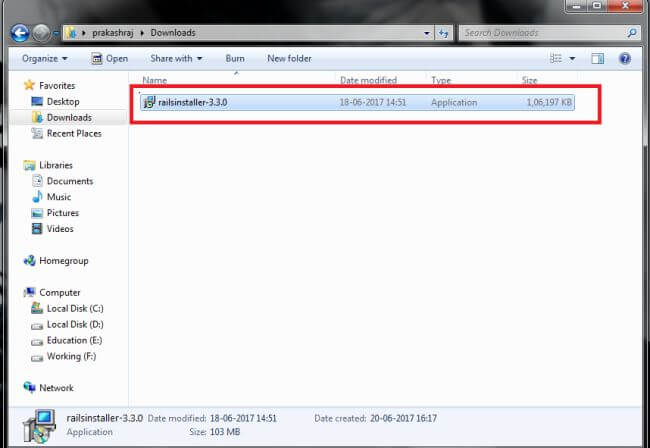Open Downloads under Favorites
Image resolution: width=650 pixels, height=448 pixels.
coord(69,118)
